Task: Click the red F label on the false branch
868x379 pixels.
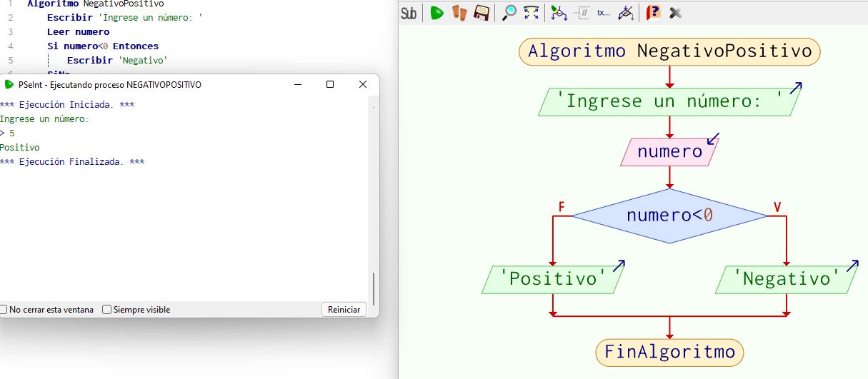Action: coord(562,208)
